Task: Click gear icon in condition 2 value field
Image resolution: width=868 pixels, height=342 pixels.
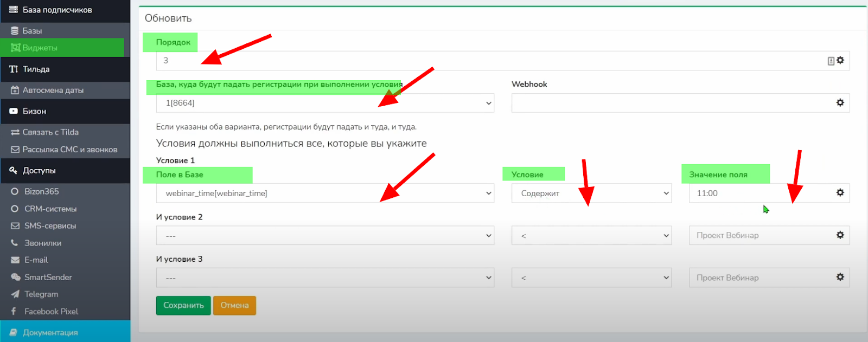Action: [840, 235]
